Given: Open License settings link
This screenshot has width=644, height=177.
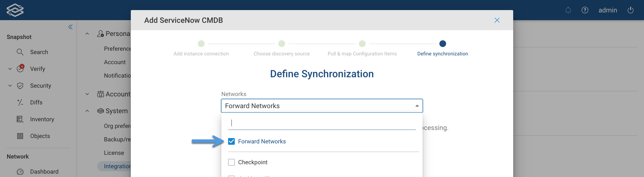Looking at the screenshot, I should [114, 153].
